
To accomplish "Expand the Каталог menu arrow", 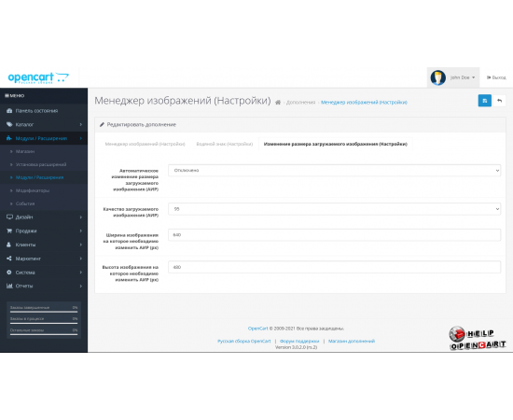I will 80,124.
